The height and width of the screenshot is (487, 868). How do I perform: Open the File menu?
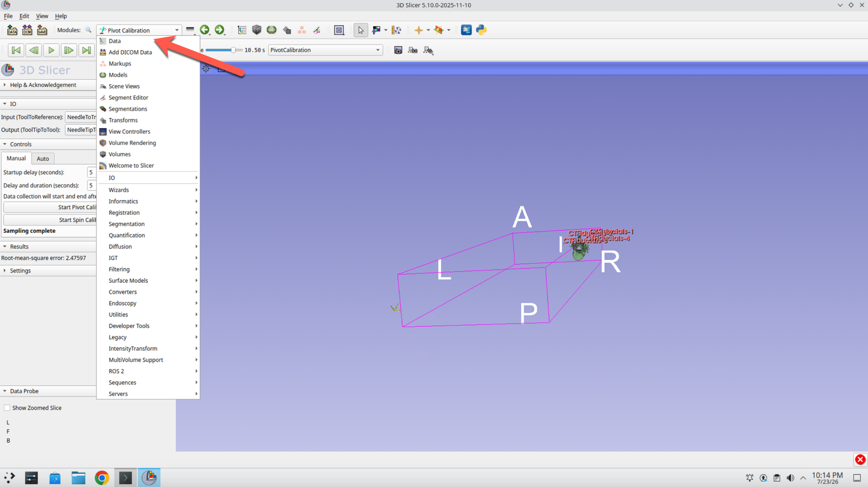pyautogui.click(x=8, y=16)
